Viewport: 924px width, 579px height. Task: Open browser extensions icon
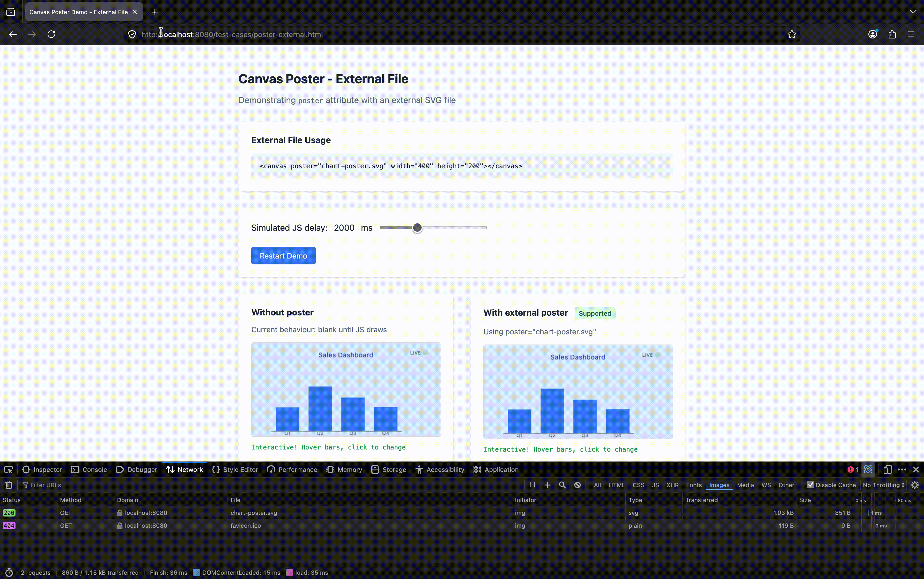pyautogui.click(x=892, y=34)
